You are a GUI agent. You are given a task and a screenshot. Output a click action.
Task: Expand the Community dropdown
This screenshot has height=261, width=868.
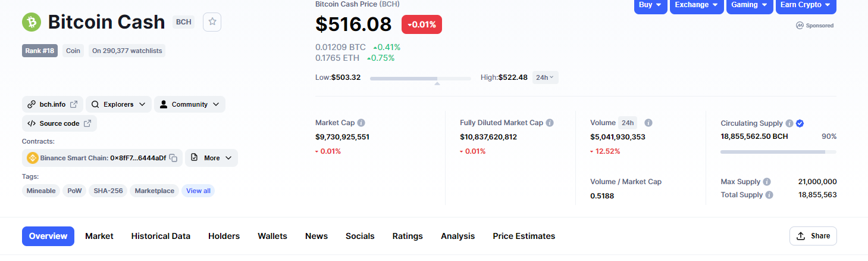coord(190,104)
